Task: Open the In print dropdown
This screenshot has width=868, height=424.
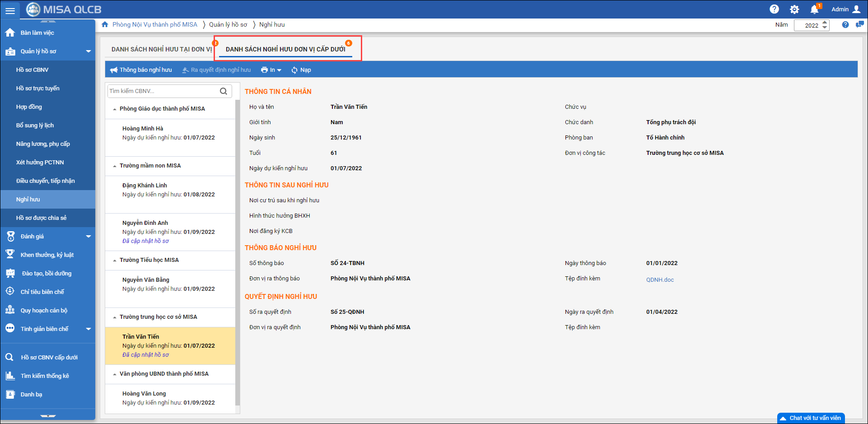Action: (x=271, y=70)
